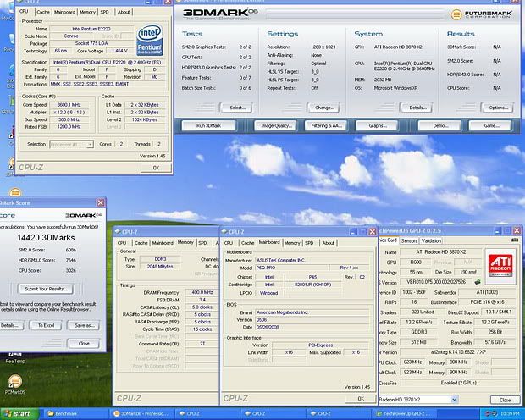Open the Radeon HD 3870 X2 GPU selector dropdown
The height and width of the screenshot is (420, 525).
click(455, 400)
